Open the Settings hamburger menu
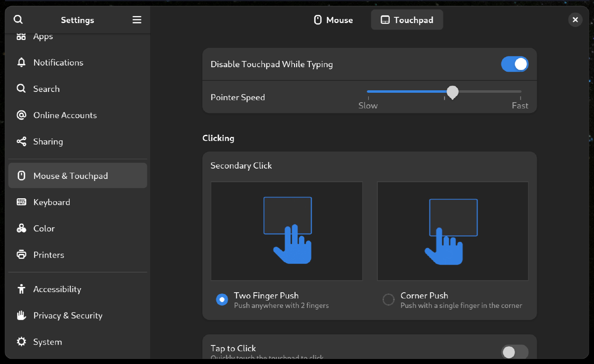The height and width of the screenshot is (364, 594). click(x=137, y=20)
